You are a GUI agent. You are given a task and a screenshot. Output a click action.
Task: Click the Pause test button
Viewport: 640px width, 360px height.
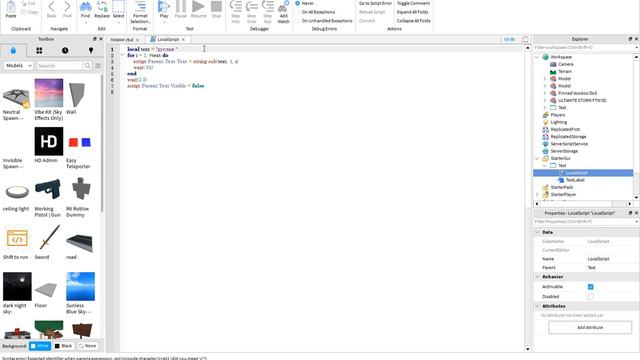pyautogui.click(x=180, y=9)
